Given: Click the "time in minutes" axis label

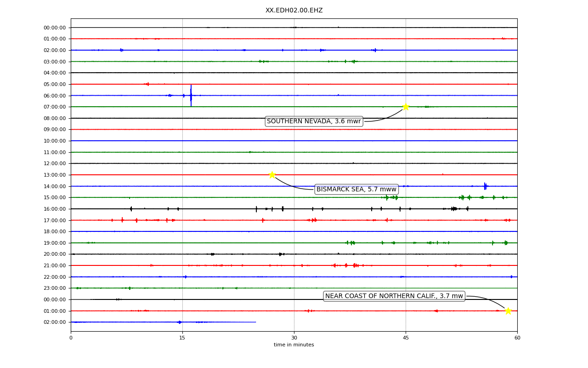Looking at the screenshot, I should pos(294,345).
